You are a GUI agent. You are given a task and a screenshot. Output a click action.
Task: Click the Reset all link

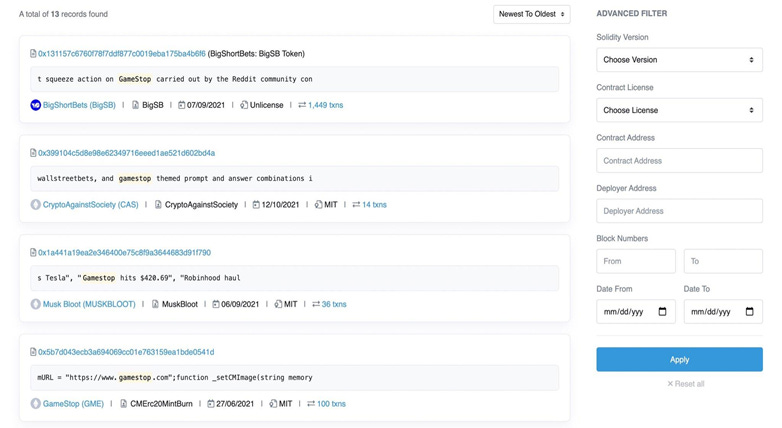pos(686,384)
